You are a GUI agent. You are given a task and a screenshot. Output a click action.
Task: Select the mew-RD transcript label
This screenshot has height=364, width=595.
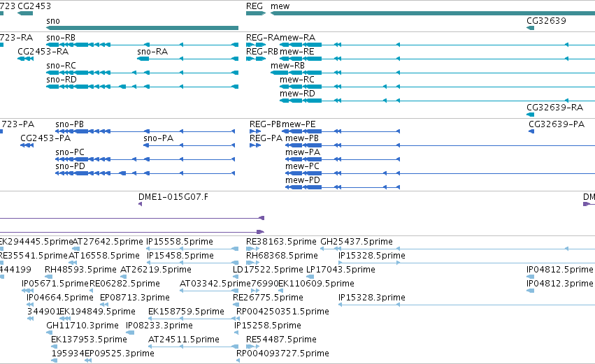click(298, 94)
